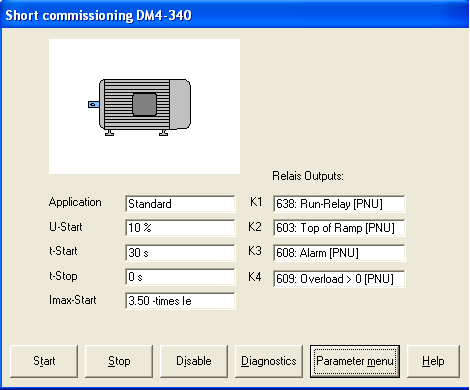Click the t-Stop field showing 0 s
Image resolution: width=470 pixels, height=390 pixels.
[180, 277]
